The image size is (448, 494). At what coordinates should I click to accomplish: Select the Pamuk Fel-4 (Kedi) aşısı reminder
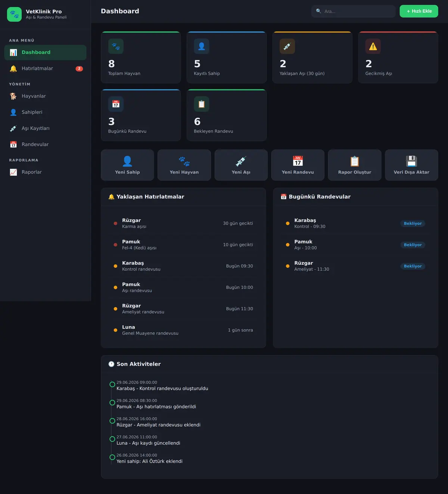point(183,245)
